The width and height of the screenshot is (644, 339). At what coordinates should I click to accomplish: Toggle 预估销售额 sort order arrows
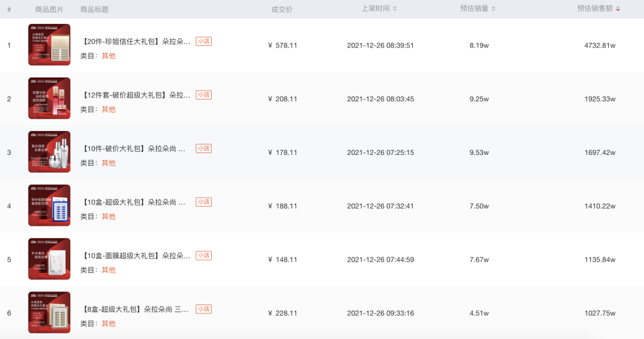[x=618, y=8]
